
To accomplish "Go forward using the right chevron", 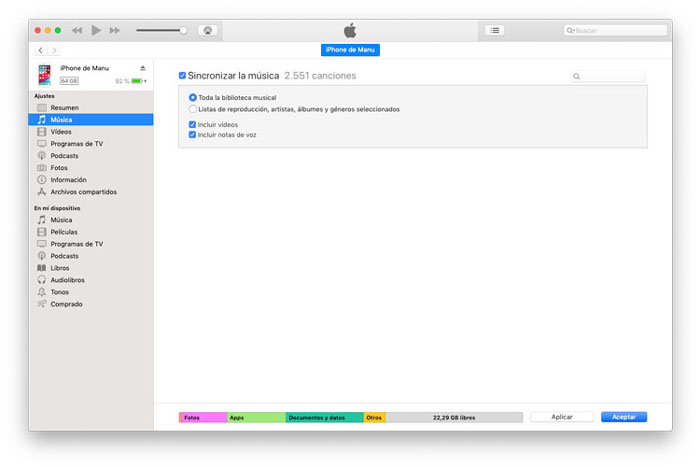I will click(x=54, y=50).
